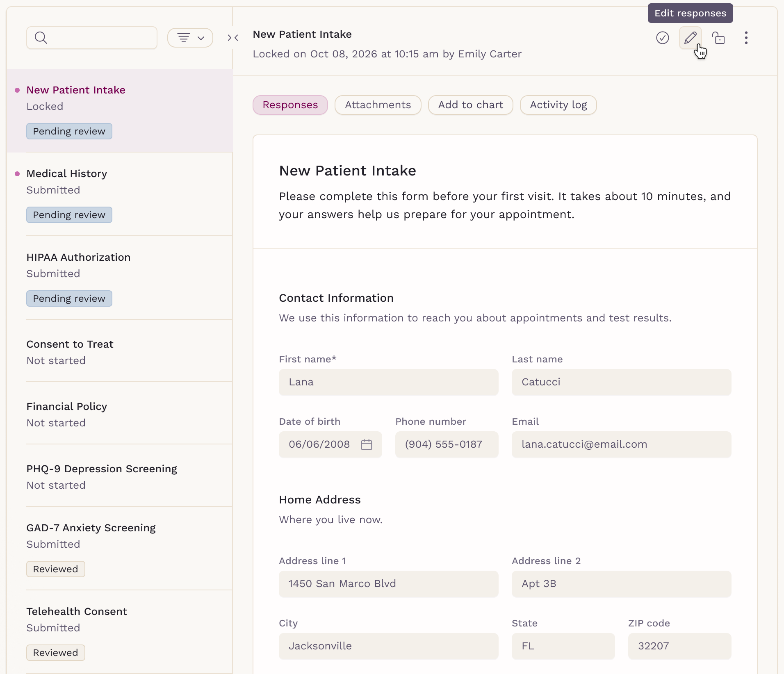This screenshot has height=674, width=784.
Task: Click the Home Address section heading
Action: tap(320, 500)
